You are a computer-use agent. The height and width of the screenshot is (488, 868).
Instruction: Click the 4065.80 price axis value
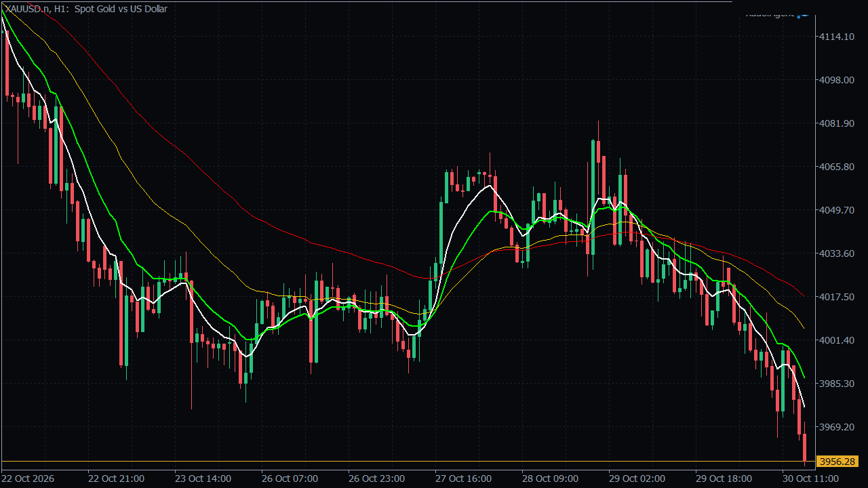click(x=837, y=167)
